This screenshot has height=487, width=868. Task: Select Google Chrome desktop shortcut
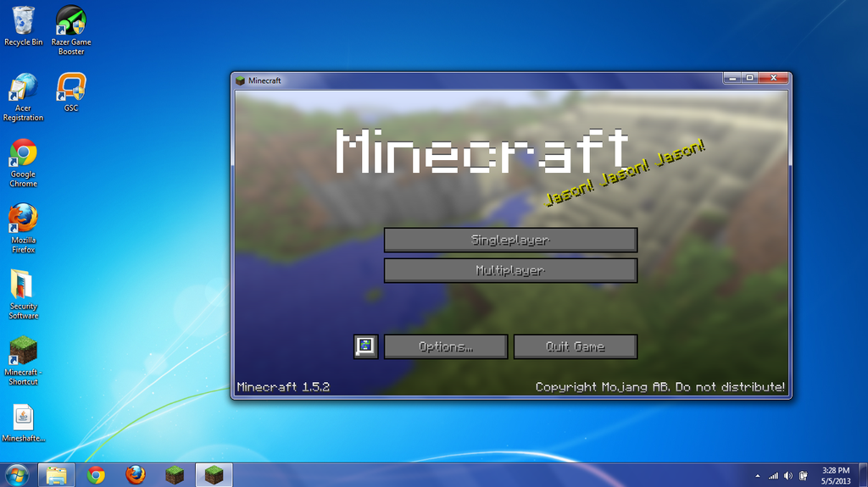pos(23,163)
